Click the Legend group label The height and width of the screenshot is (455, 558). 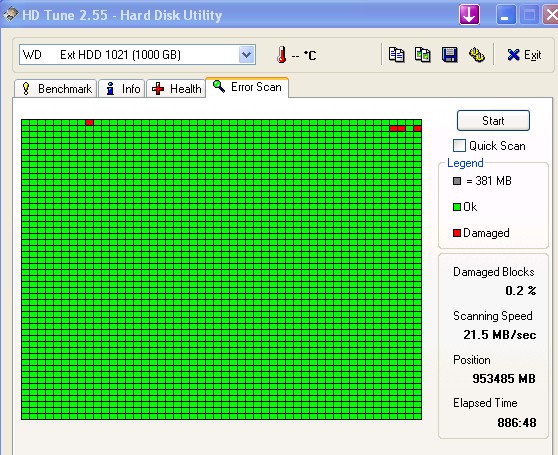pos(465,163)
